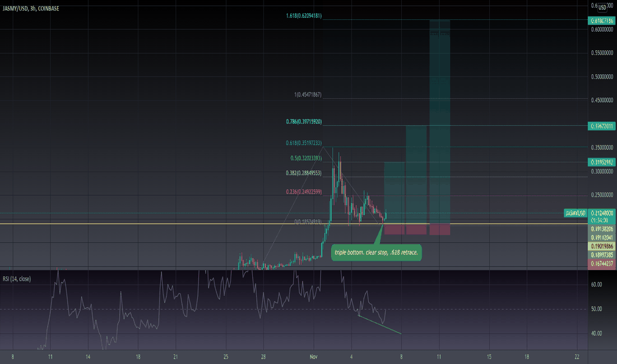The width and height of the screenshot is (617, 364).
Task: Click the 0.31952983 target price label
Action: [602, 161]
